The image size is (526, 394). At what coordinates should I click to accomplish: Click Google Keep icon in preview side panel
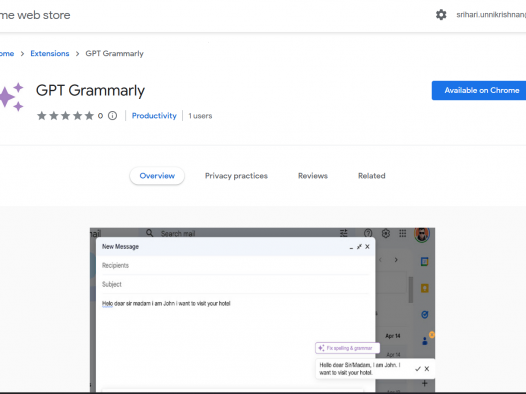(x=424, y=288)
